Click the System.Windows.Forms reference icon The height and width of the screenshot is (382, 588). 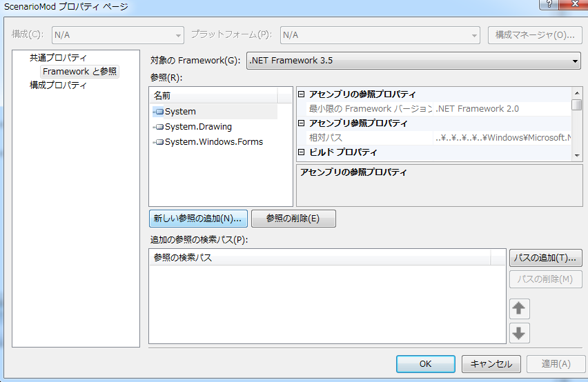[158, 142]
